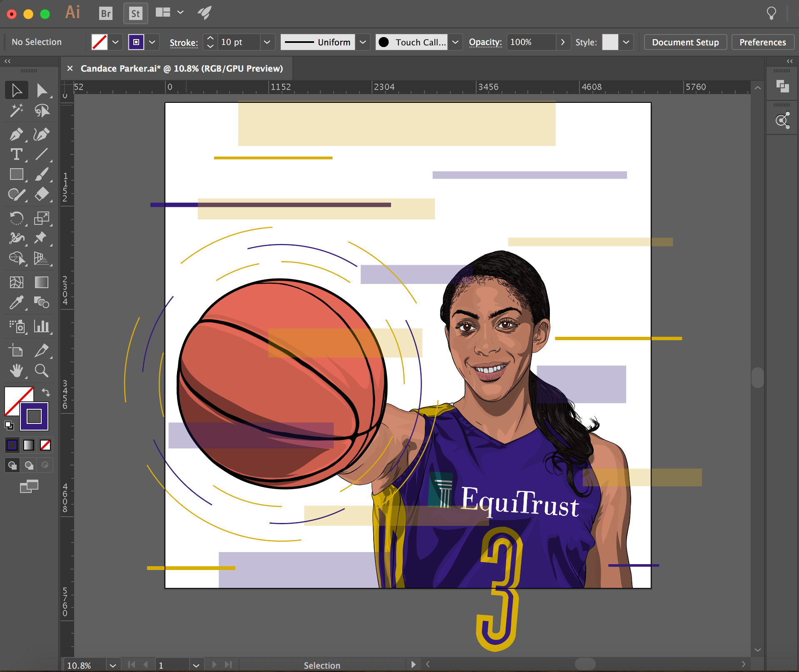This screenshot has width=799, height=672.
Task: Pick the Column Graph tool
Action: click(42, 326)
